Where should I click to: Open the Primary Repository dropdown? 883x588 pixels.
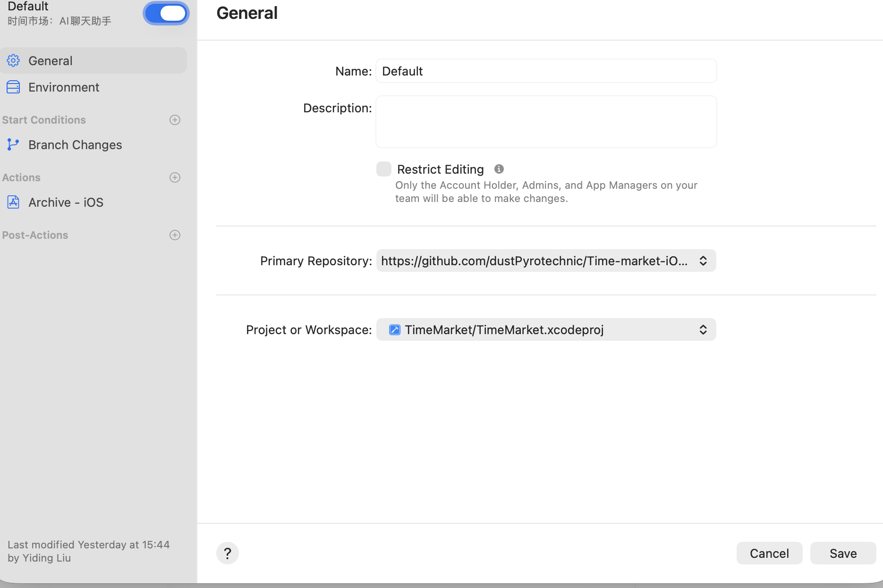pyautogui.click(x=546, y=260)
